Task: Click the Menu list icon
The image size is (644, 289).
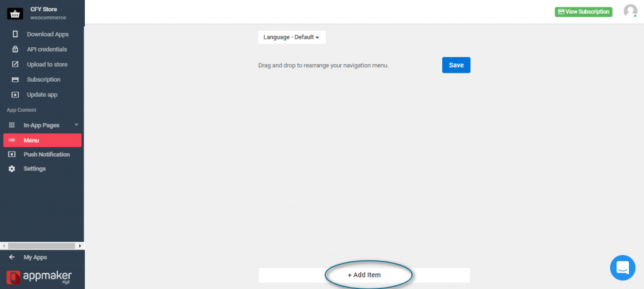Action: click(12, 140)
